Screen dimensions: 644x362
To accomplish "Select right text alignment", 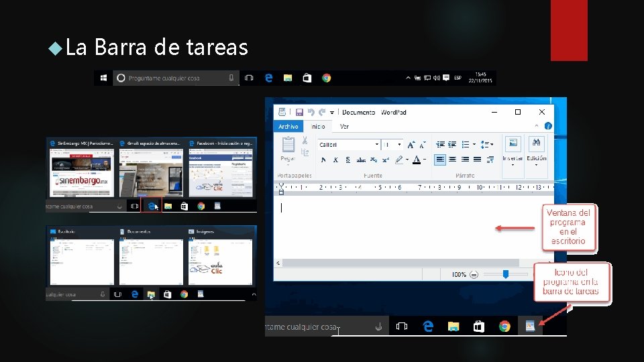I will click(x=465, y=160).
